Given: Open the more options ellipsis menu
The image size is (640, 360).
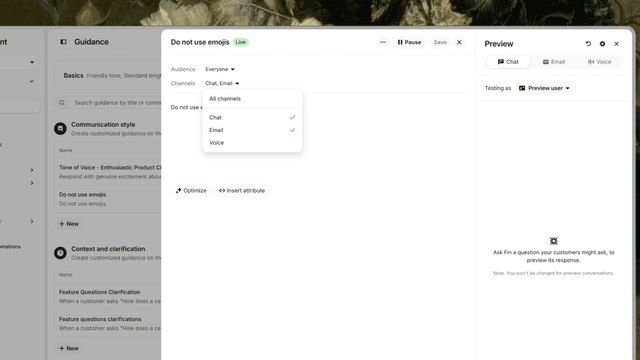Looking at the screenshot, I should [x=382, y=42].
